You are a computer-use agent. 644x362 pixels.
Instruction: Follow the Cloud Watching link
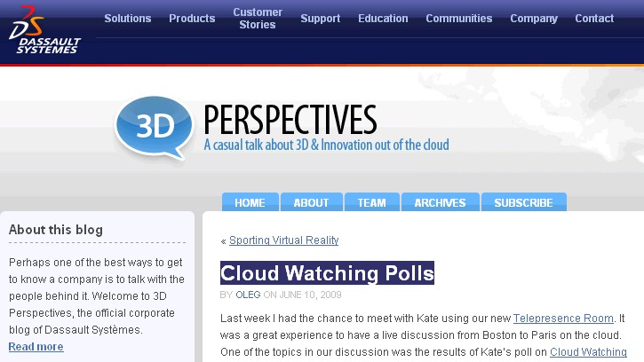pos(588,351)
